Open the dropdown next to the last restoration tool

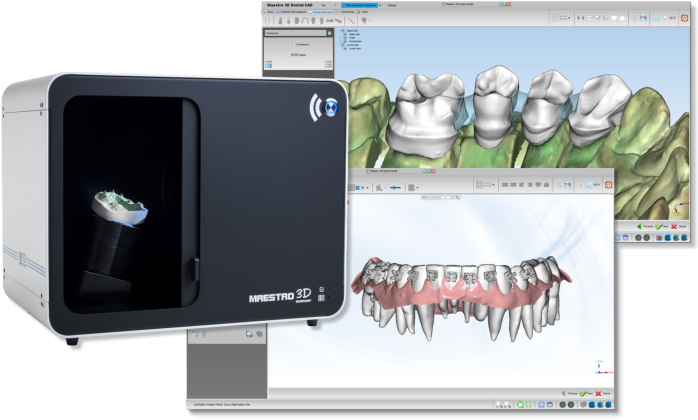click(x=370, y=21)
